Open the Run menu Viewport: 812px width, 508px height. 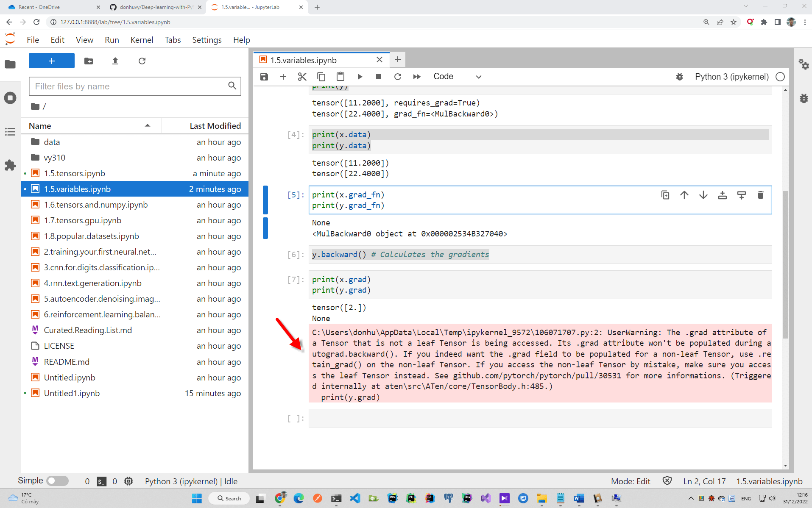pos(112,40)
